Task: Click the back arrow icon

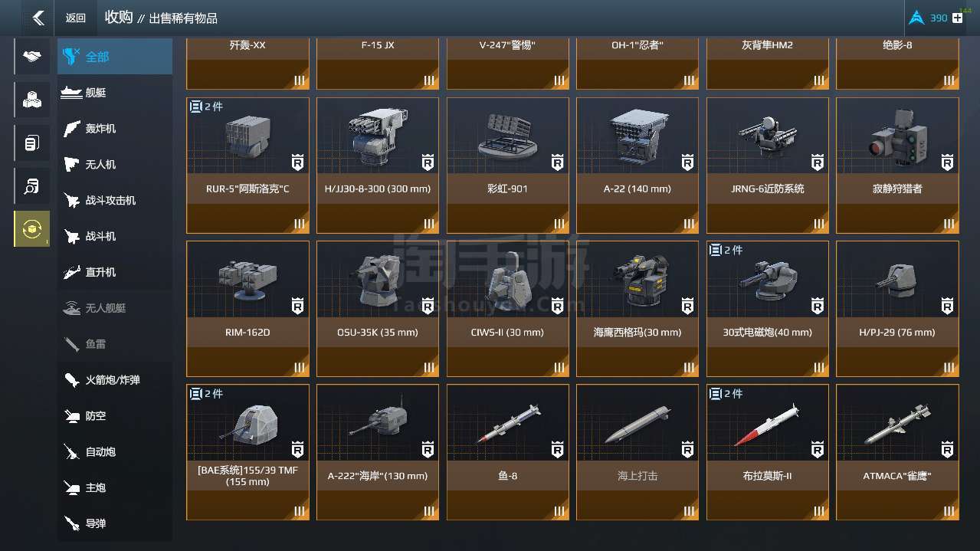Action: 38,18
